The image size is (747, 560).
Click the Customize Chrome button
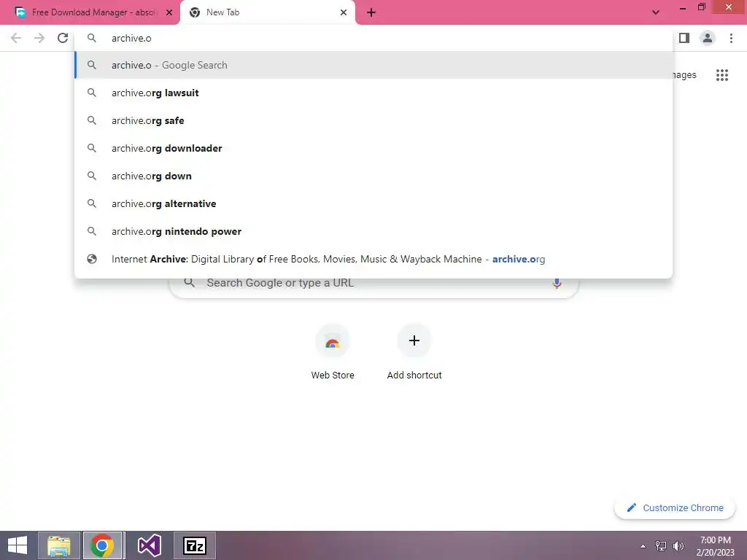click(x=675, y=507)
